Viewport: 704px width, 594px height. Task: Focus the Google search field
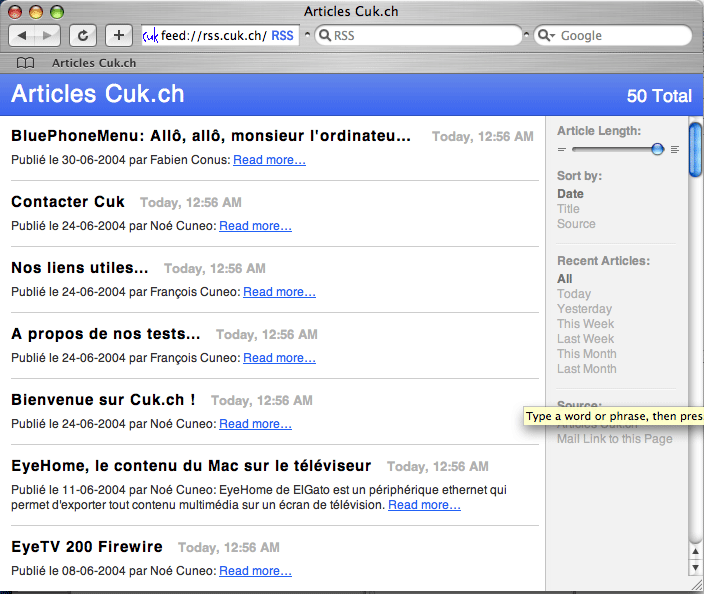[x=613, y=35]
